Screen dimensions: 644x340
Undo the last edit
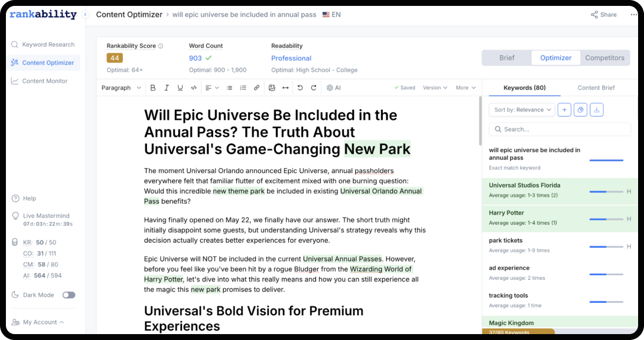coord(300,88)
